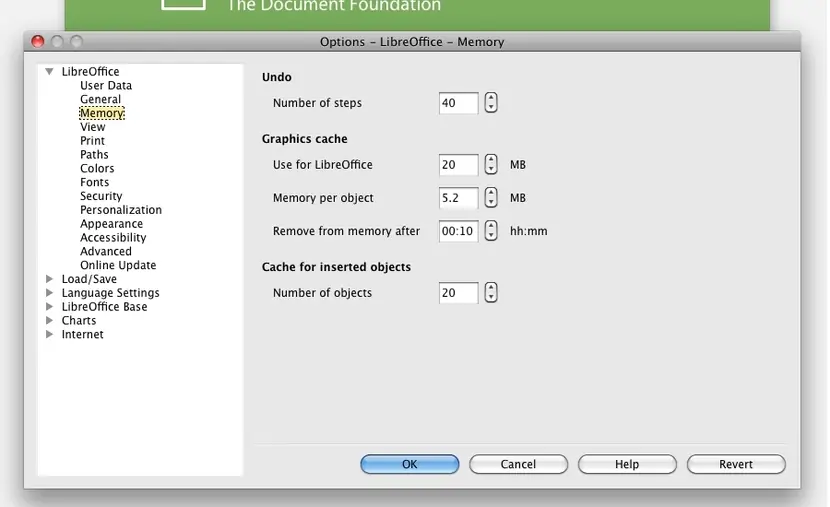Screen dimensions: 830x507
Task: Close the Options dialog with red button
Action: tap(38, 41)
